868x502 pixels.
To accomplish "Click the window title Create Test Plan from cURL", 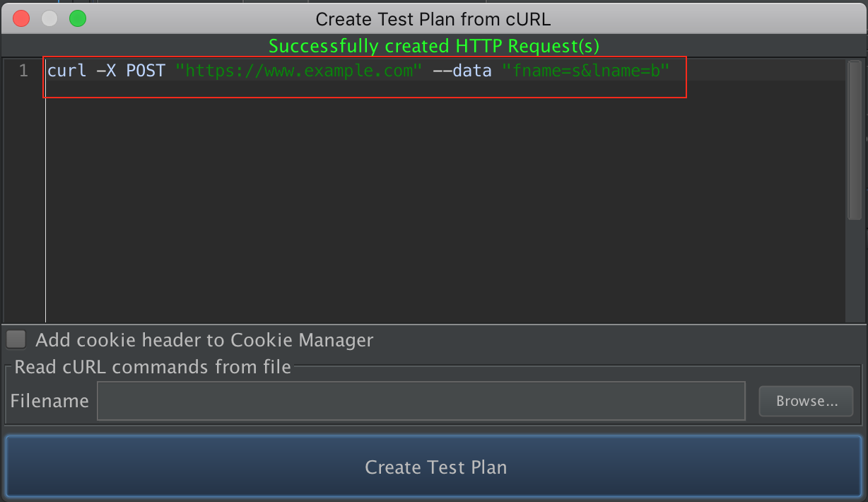I will coord(433,19).
